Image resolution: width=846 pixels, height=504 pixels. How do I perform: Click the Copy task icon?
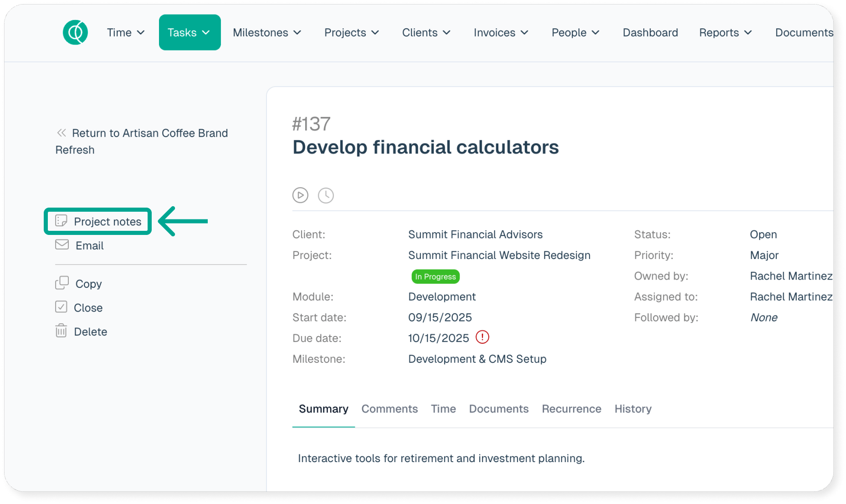click(62, 283)
